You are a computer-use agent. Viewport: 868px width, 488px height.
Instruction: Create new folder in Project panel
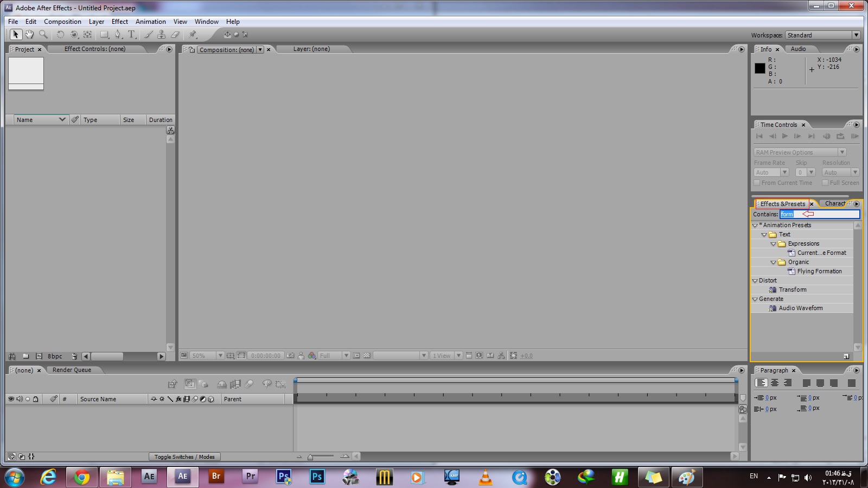pos(25,356)
